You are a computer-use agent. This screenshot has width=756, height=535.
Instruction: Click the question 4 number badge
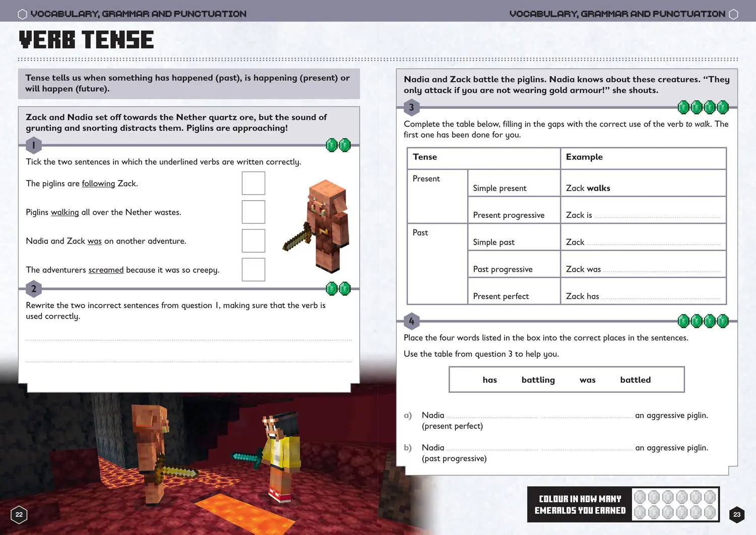[412, 321]
